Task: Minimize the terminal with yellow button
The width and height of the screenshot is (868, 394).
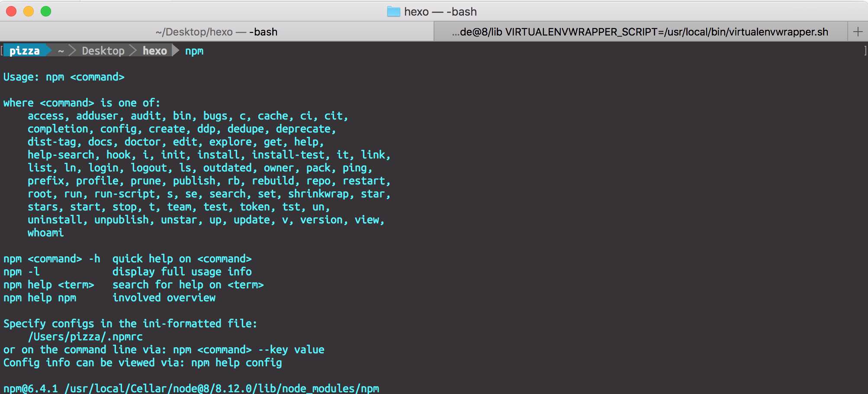Action: [x=29, y=11]
